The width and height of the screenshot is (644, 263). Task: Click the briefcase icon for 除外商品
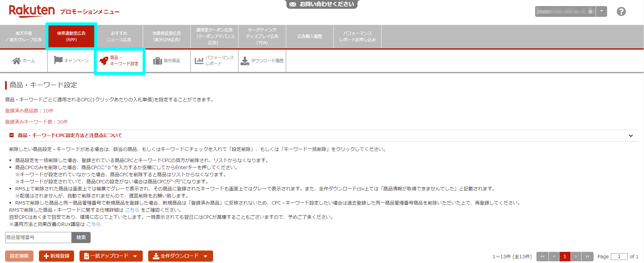158,61
